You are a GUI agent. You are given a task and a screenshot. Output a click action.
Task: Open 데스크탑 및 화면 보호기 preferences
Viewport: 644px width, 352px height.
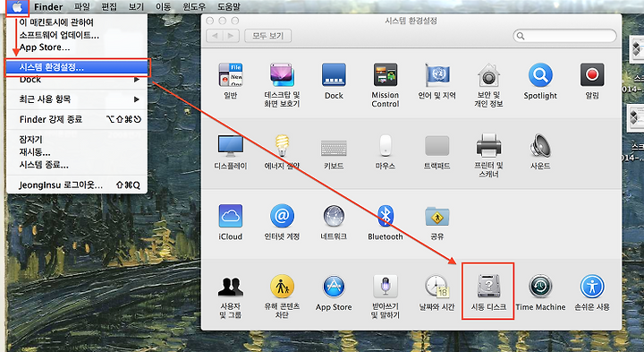[282, 85]
